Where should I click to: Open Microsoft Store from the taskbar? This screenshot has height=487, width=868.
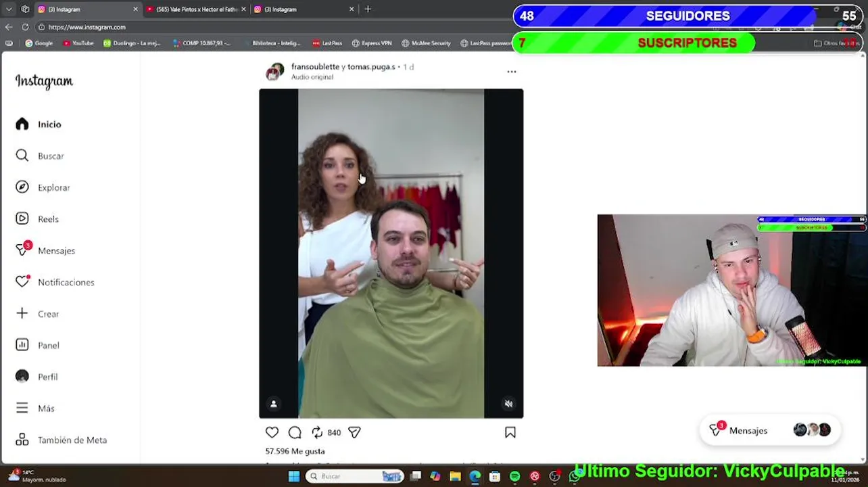pyautogui.click(x=495, y=476)
